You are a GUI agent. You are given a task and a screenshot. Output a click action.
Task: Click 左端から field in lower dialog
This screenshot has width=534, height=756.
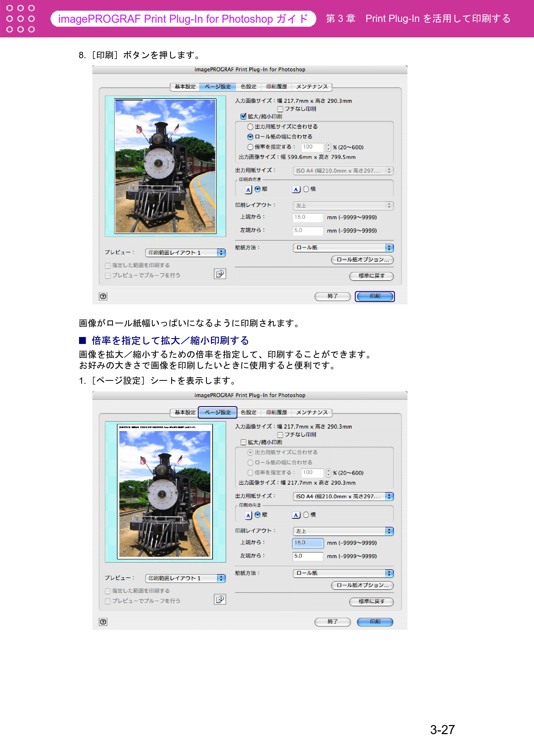tap(308, 556)
